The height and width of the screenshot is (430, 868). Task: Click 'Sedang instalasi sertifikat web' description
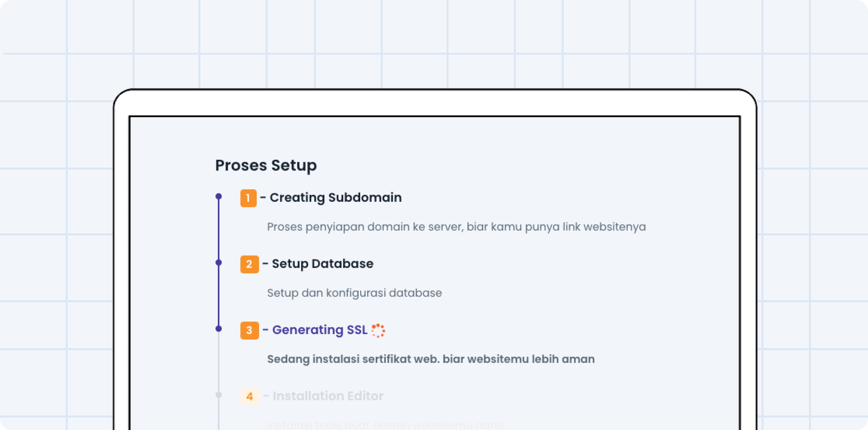click(x=431, y=359)
